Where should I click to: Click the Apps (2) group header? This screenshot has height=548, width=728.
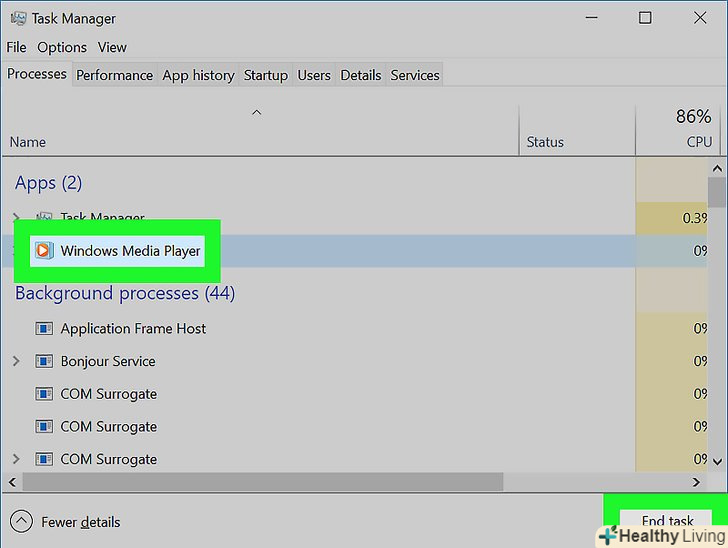48,183
